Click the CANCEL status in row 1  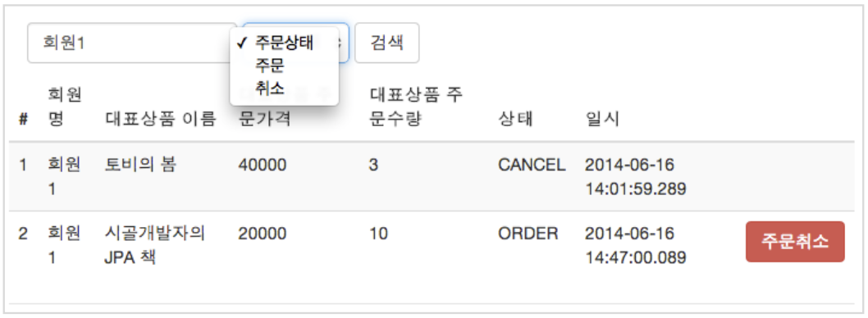532,164
